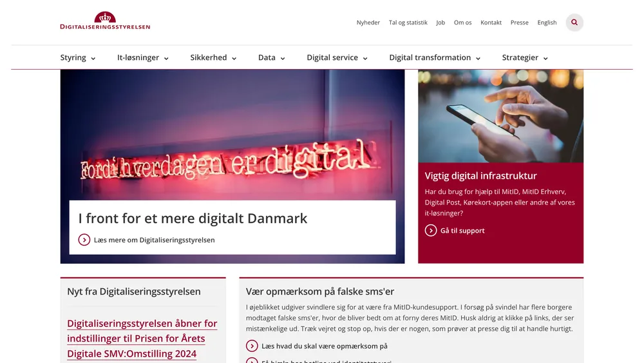Image resolution: width=644 pixels, height=363 pixels.
Task: Click the search magnifier icon
Action: pos(574,23)
